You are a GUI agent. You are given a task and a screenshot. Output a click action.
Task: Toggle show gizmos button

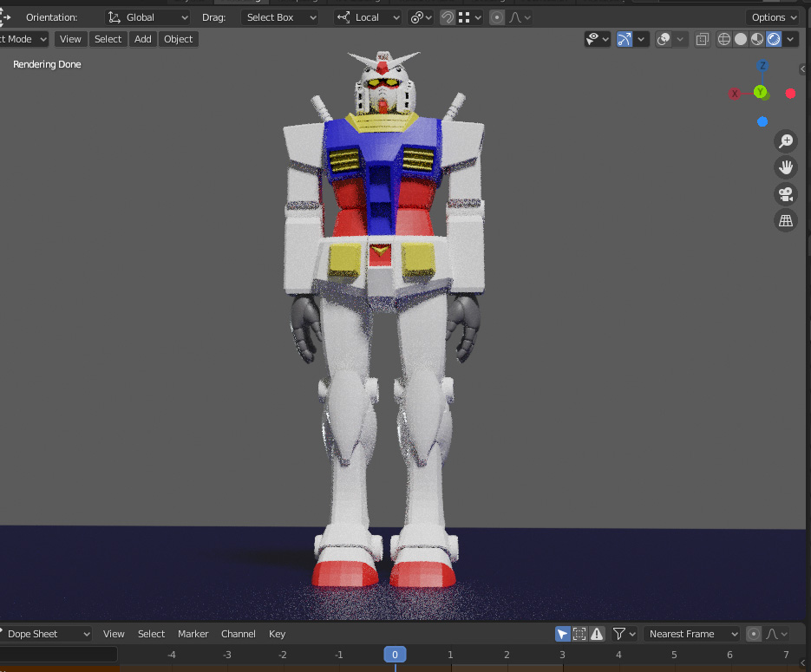pos(625,39)
